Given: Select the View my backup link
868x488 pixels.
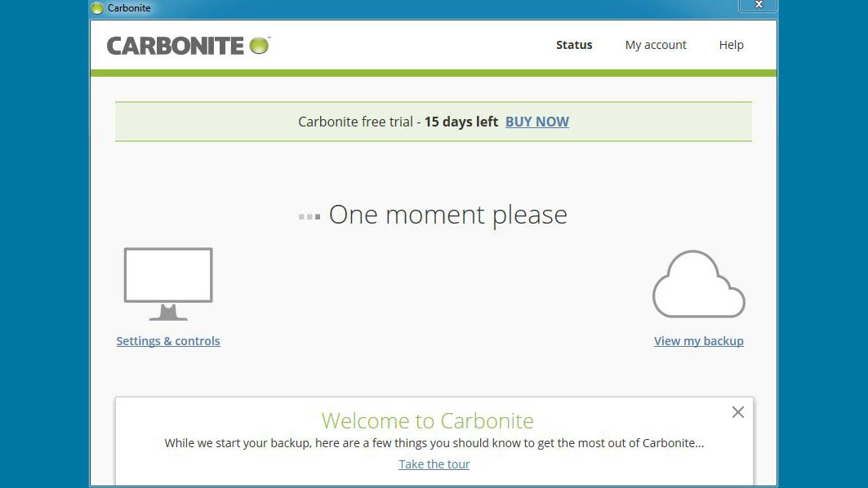Looking at the screenshot, I should 699,341.
